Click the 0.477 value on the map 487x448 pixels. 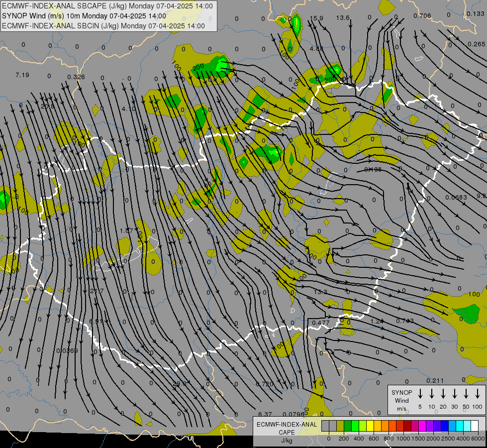coord(320,323)
